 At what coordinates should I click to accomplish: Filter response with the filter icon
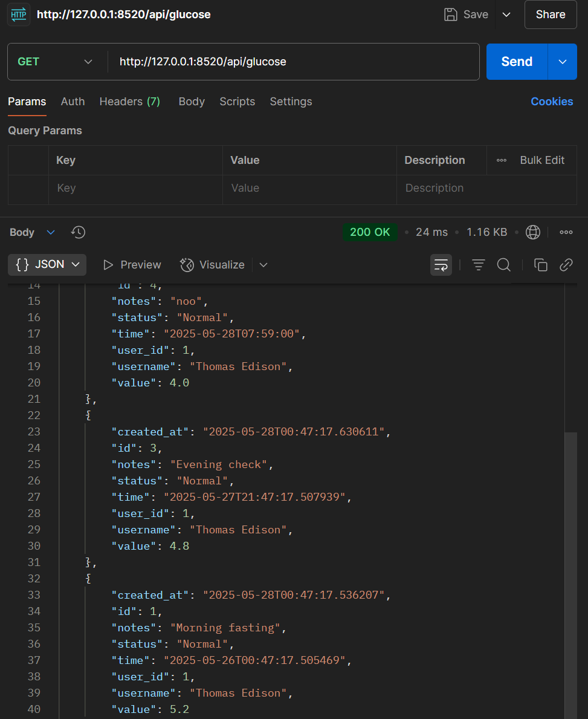(479, 265)
